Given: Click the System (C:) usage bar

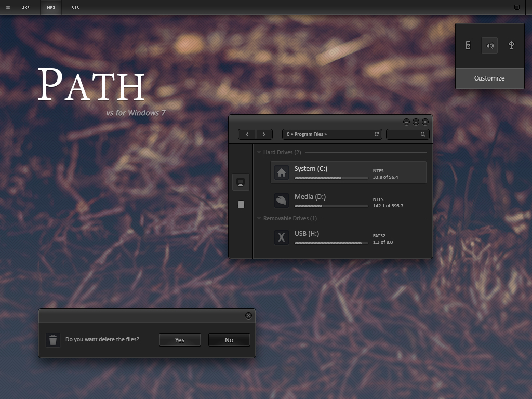Looking at the screenshot, I should click(x=331, y=178).
